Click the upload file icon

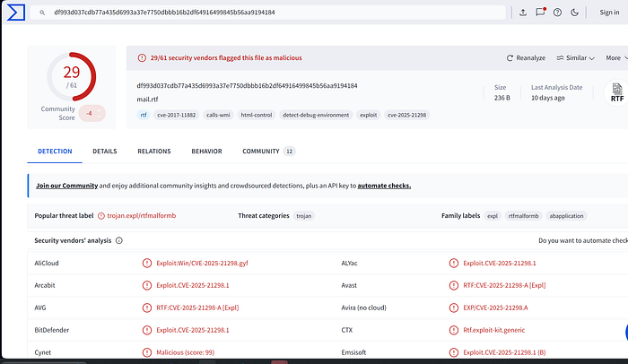tap(523, 13)
